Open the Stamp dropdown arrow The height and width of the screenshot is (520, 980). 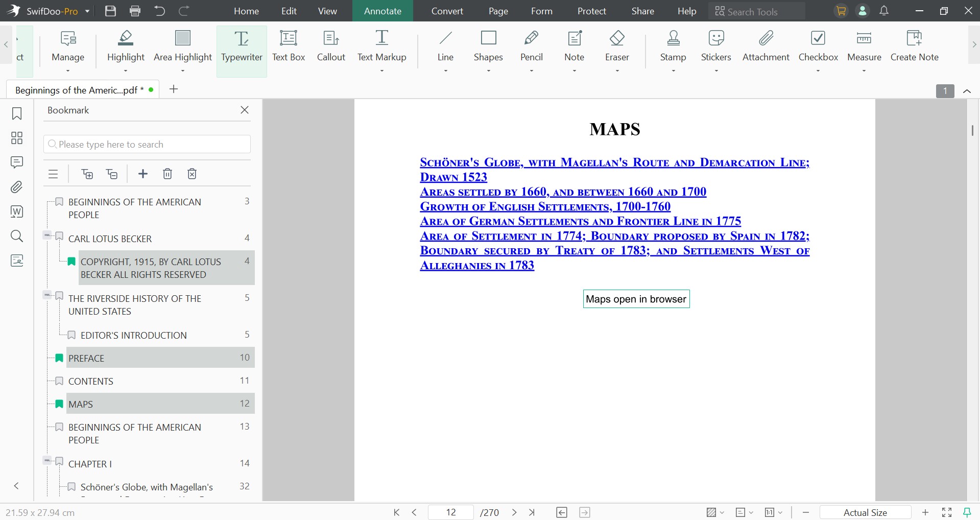(673, 70)
